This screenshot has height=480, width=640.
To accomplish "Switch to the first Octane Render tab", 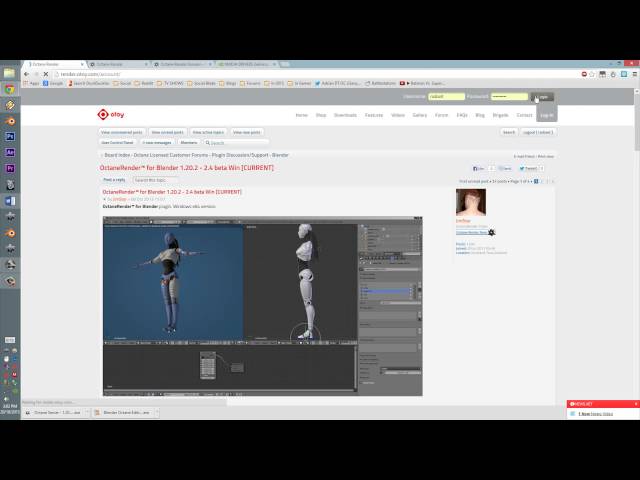I will (52, 64).
